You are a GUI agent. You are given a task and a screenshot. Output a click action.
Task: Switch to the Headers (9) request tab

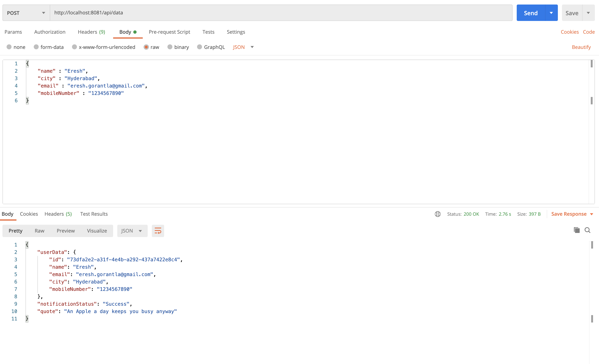click(x=91, y=32)
